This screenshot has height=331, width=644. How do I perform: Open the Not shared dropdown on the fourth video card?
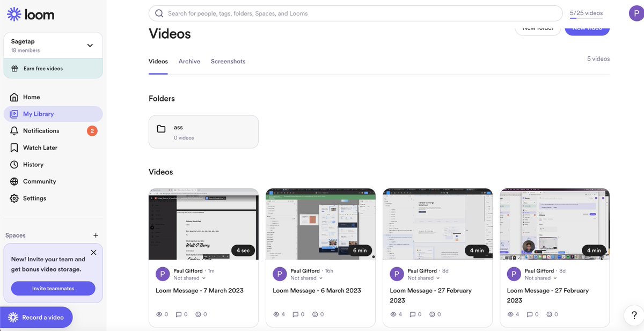540,278
